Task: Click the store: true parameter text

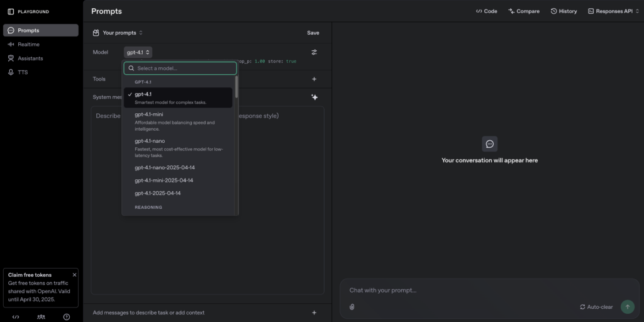Action: click(x=282, y=61)
